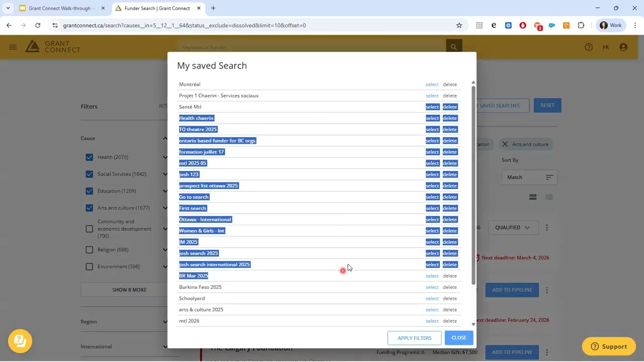Uncheck the Arts and culture filter
This screenshot has height=362, width=644.
[89, 208]
